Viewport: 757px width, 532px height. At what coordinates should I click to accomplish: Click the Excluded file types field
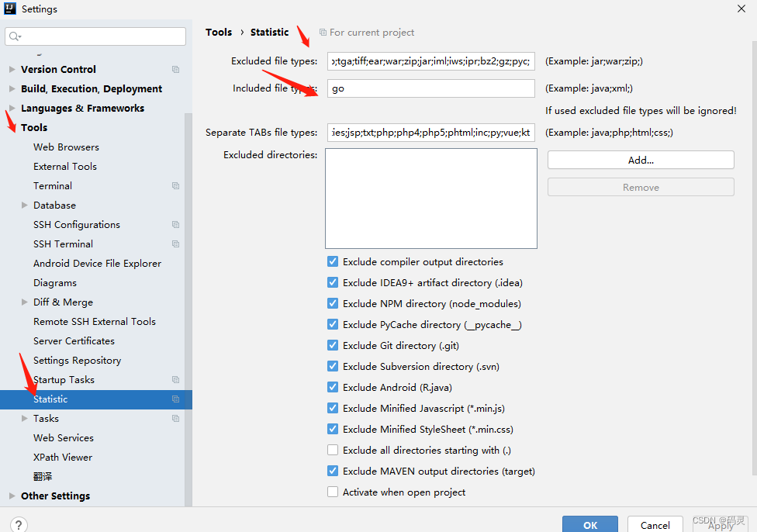point(431,61)
